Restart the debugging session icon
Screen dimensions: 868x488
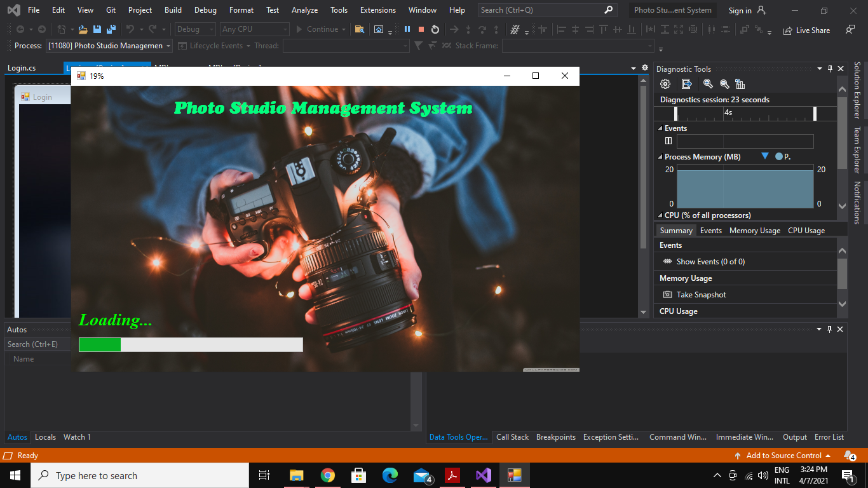click(x=435, y=29)
